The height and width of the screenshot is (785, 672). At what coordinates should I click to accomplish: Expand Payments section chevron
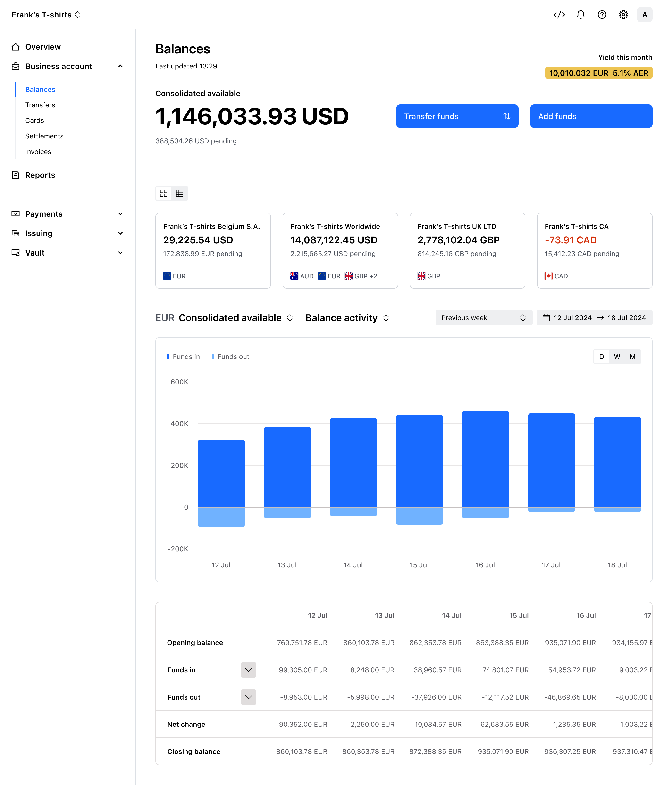point(120,214)
